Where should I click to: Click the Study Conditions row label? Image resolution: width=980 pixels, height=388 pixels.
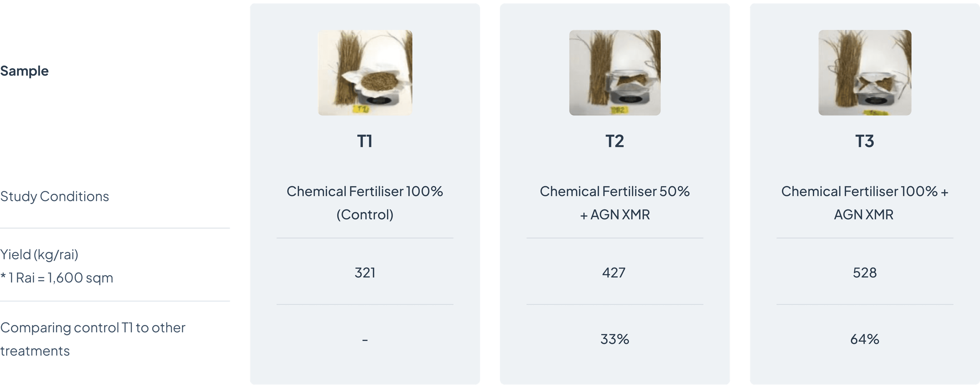click(x=54, y=196)
